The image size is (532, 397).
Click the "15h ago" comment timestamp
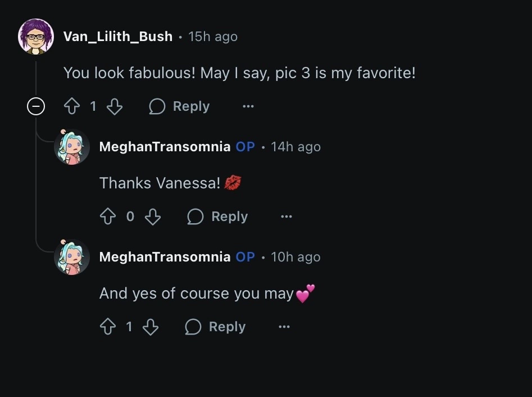coord(213,37)
